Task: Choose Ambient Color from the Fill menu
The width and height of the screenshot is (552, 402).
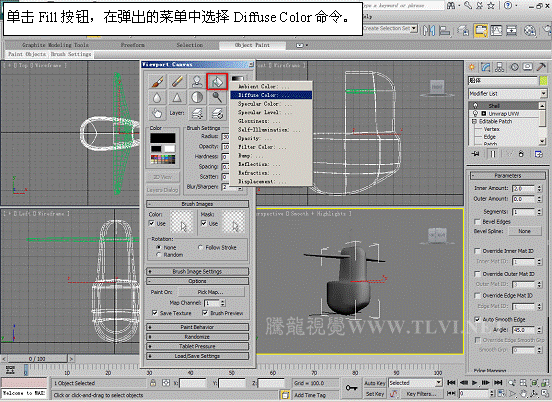Action: [271, 86]
